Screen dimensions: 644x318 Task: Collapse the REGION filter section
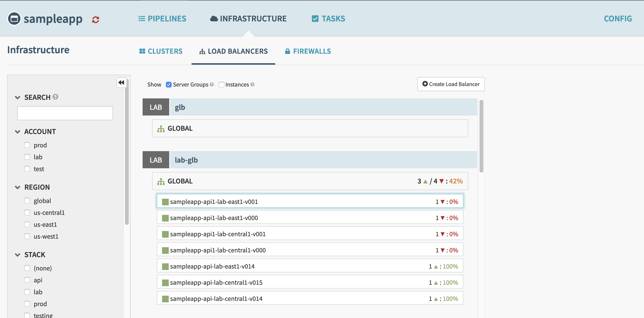18,187
